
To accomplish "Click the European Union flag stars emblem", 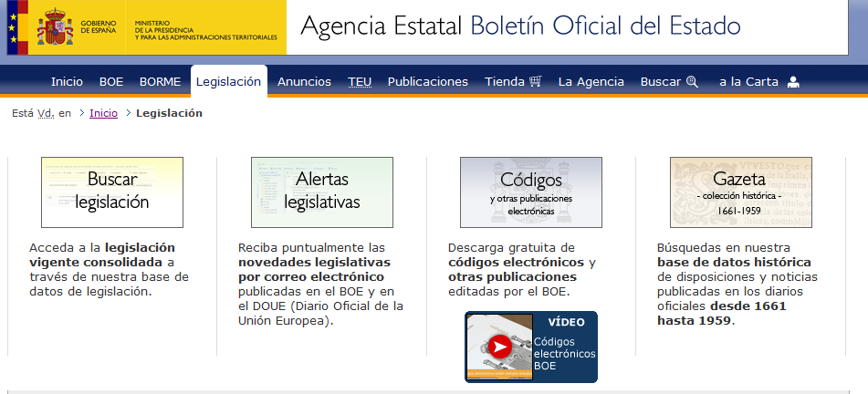I will pyautogui.click(x=14, y=27).
